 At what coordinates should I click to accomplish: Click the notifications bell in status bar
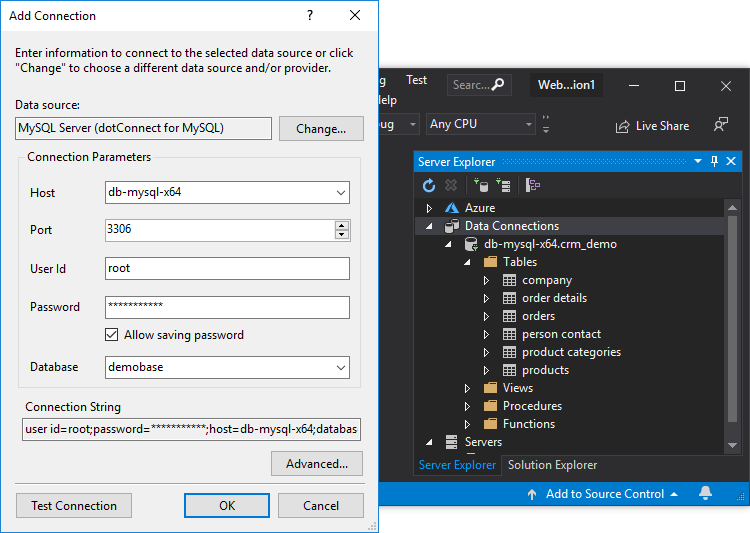(706, 493)
